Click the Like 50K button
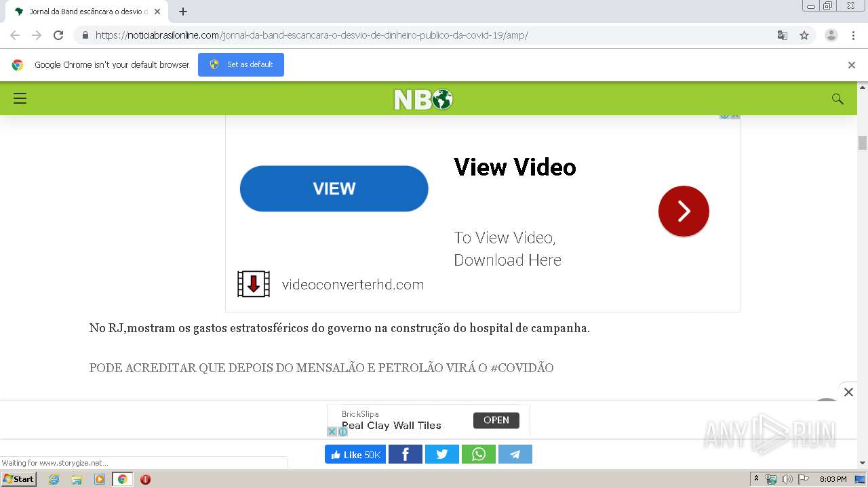 pos(355,454)
